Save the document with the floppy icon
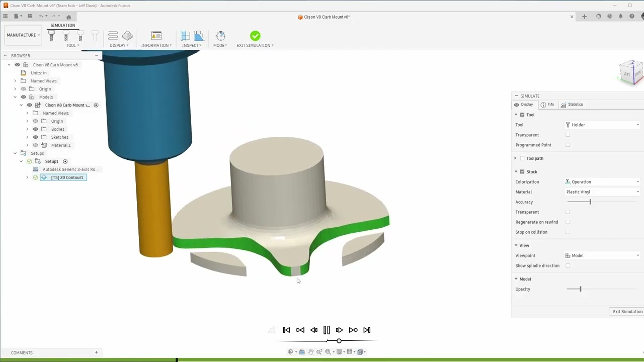 pyautogui.click(x=30, y=17)
